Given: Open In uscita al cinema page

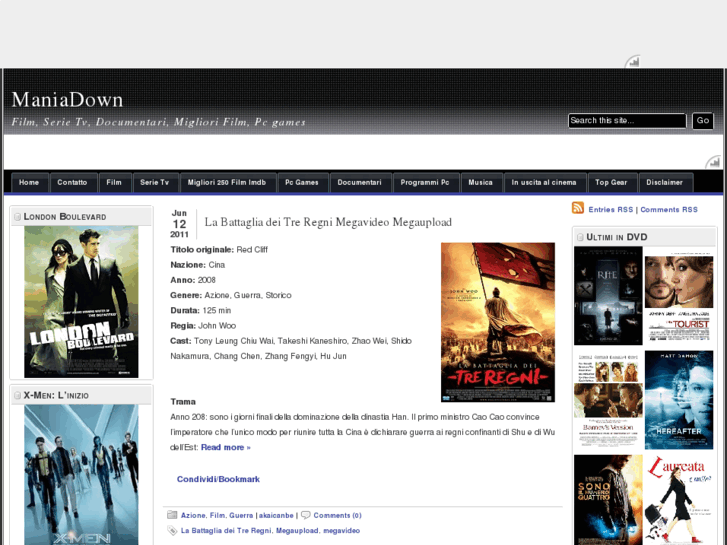Looking at the screenshot, I should coord(544,182).
